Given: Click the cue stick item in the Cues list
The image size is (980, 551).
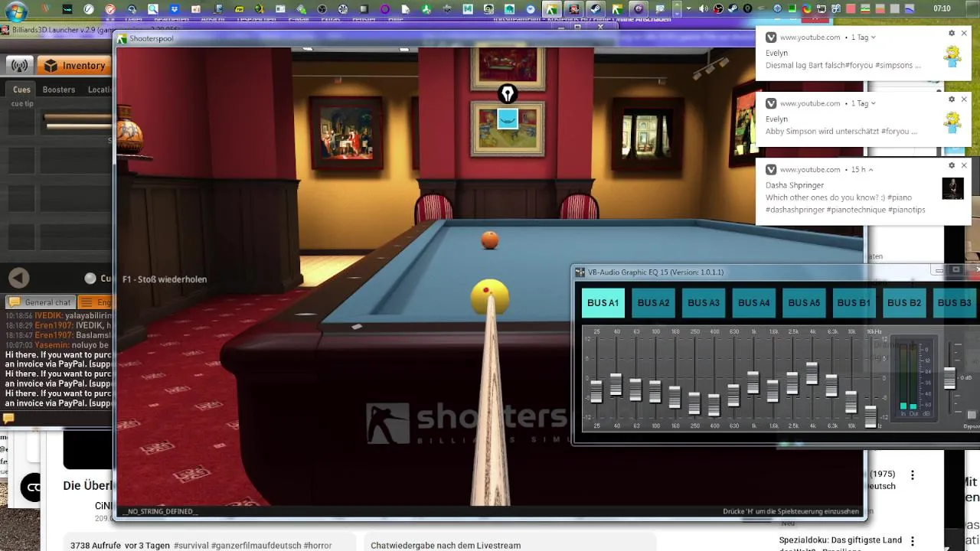Looking at the screenshot, I should coord(77,121).
